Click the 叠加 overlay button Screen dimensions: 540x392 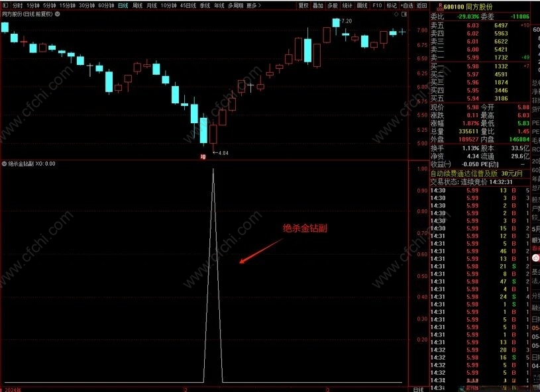point(318,5)
